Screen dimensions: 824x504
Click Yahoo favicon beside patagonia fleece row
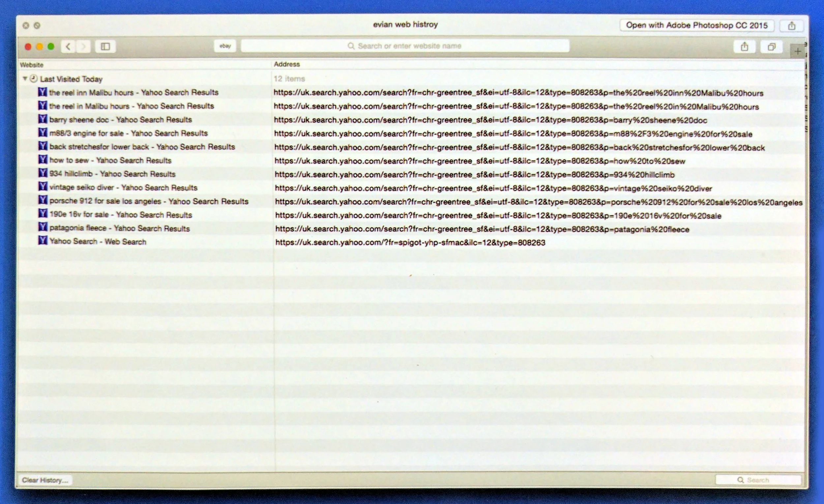coord(43,227)
